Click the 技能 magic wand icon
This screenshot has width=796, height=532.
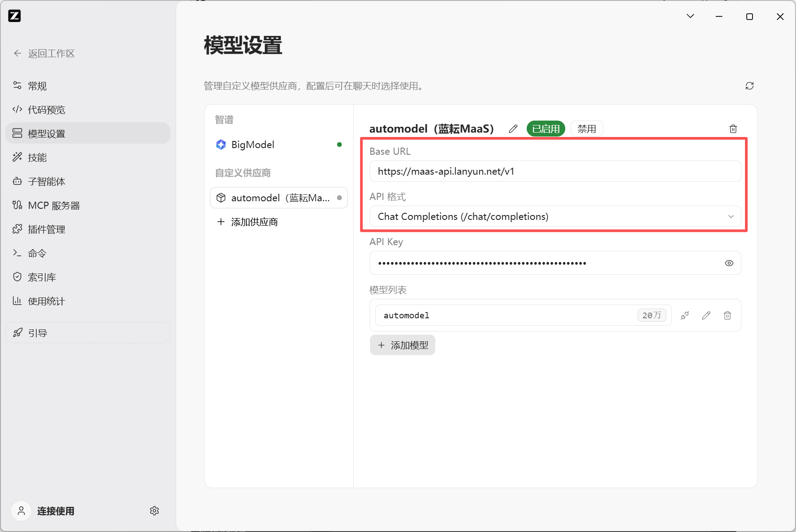17,157
